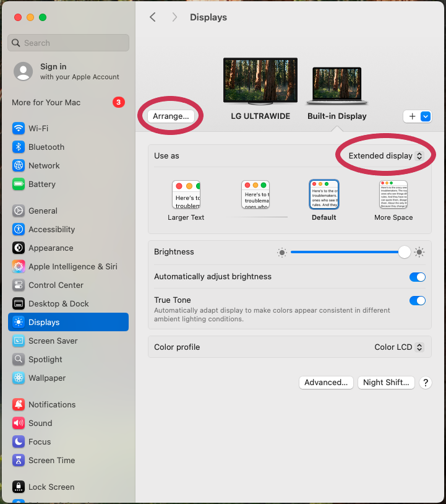Toggle Automatically adjust brightness switch
This screenshot has width=446, height=504.
[x=418, y=277]
